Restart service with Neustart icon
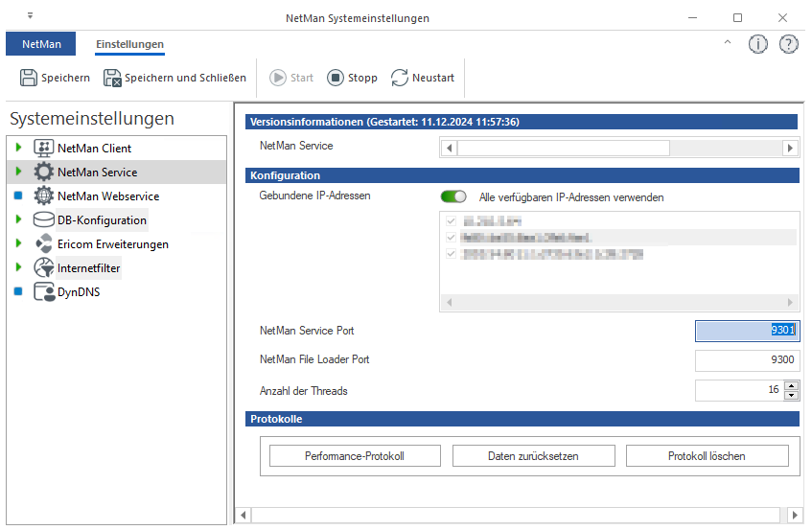 tap(400, 78)
